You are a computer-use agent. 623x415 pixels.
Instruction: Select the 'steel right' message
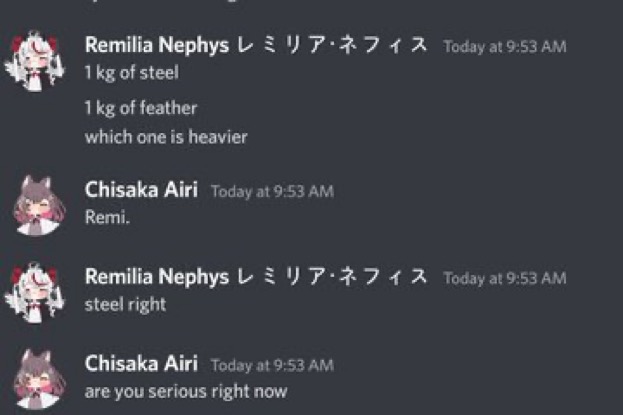126,305
